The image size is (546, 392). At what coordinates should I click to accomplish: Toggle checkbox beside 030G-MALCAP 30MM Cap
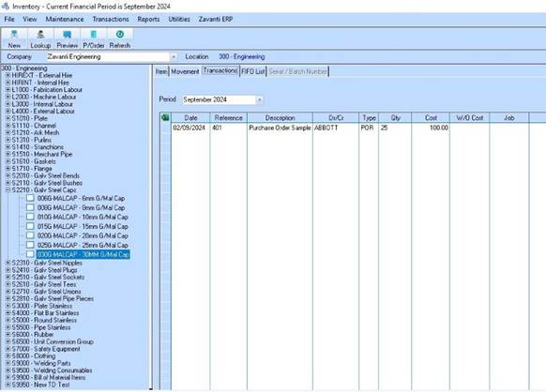pyautogui.click(x=30, y=254)
